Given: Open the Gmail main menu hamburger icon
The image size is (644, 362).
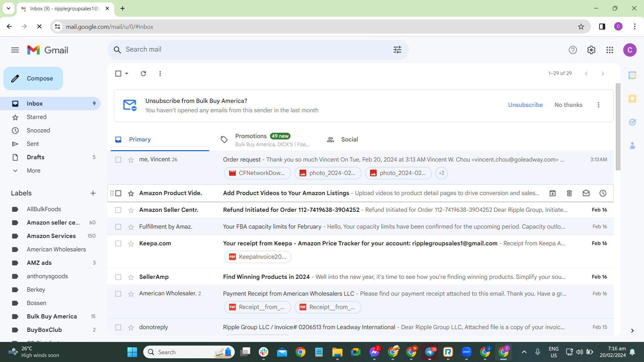Looking at the screenshot, I should click(x=15, y=50).
